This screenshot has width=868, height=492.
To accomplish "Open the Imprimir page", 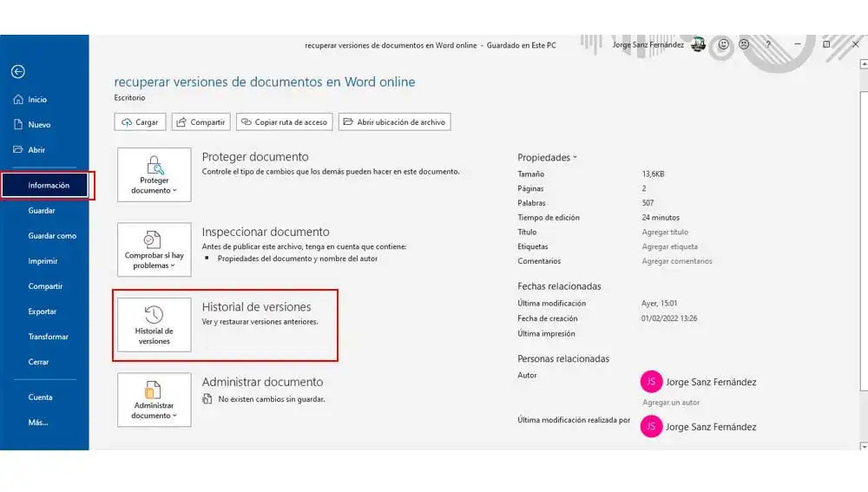I will pyautogui.click(x=44, y=260).
